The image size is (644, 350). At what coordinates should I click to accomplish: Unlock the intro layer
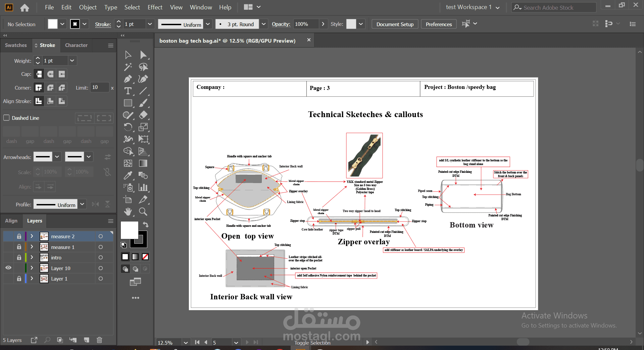(19, 257)
